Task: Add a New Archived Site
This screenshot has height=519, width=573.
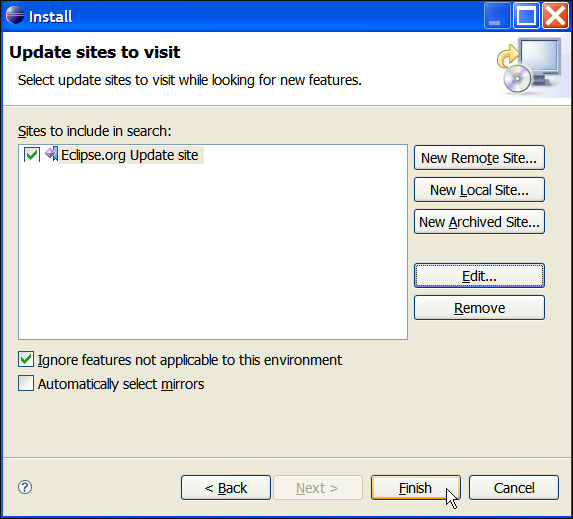Action: tap(479, 221)
